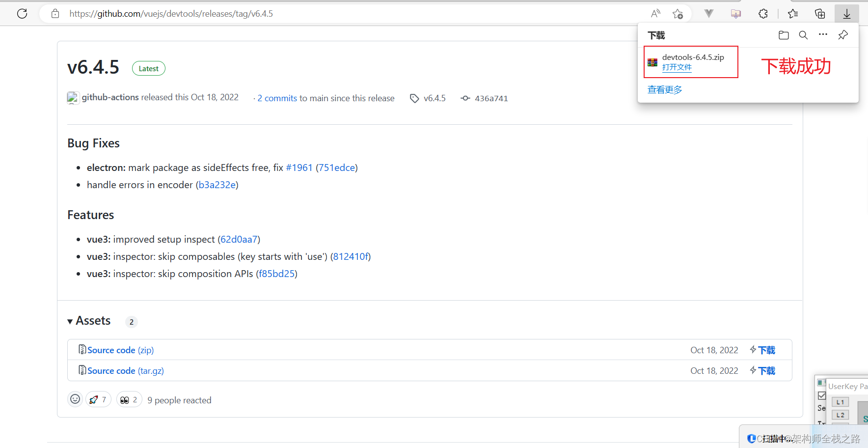This screenshot has height=448, width=868.
Task: Search downloads with magnifier icon
Action: coord(803,35)
